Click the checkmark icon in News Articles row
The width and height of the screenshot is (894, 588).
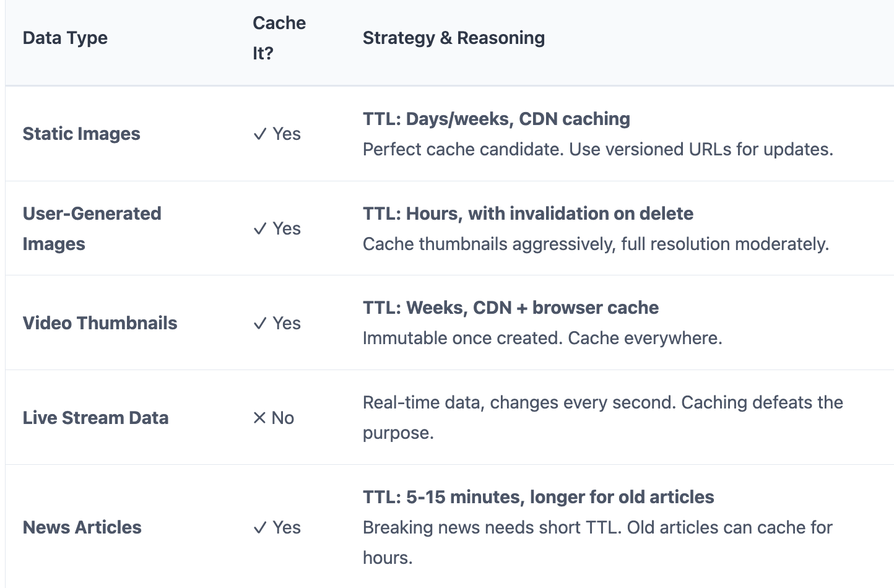click(x=260, y=528)
